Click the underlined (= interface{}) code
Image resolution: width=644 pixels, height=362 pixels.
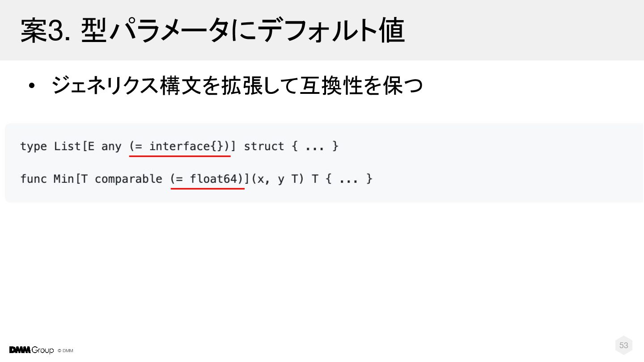180,147
